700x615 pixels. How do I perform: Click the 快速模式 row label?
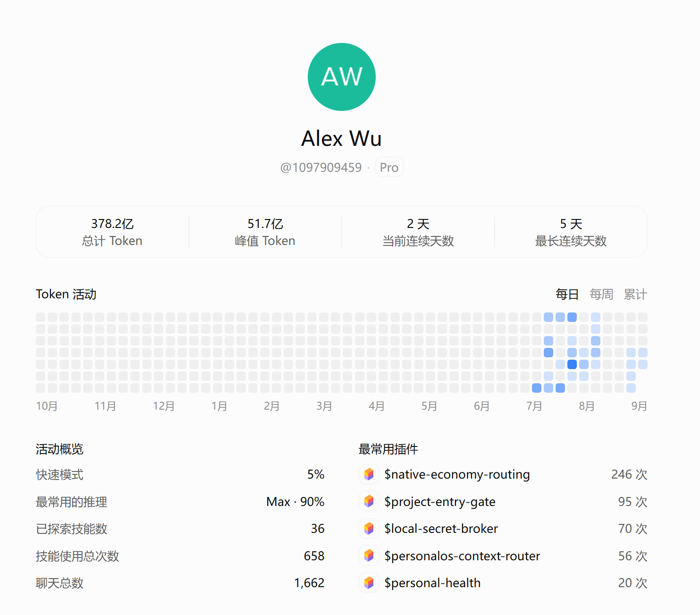pyautogui.click(x=59, y=474)
